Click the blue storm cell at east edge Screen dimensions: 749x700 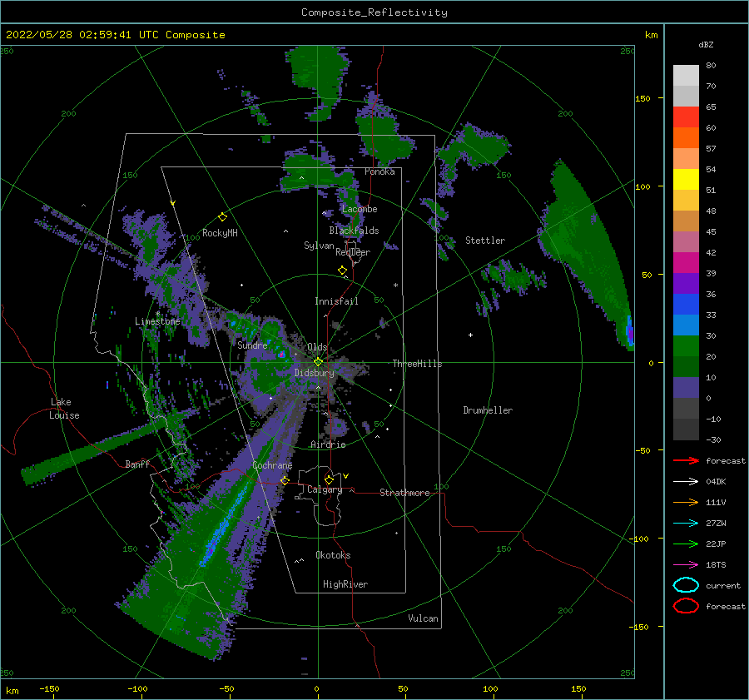click(630, 331)
